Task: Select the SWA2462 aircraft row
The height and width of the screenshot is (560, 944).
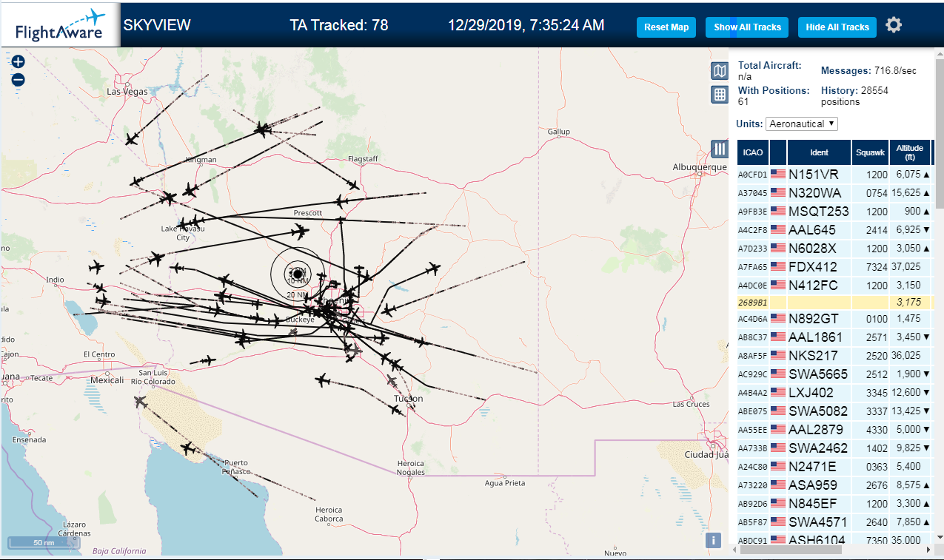Action: tap(834, 448)
